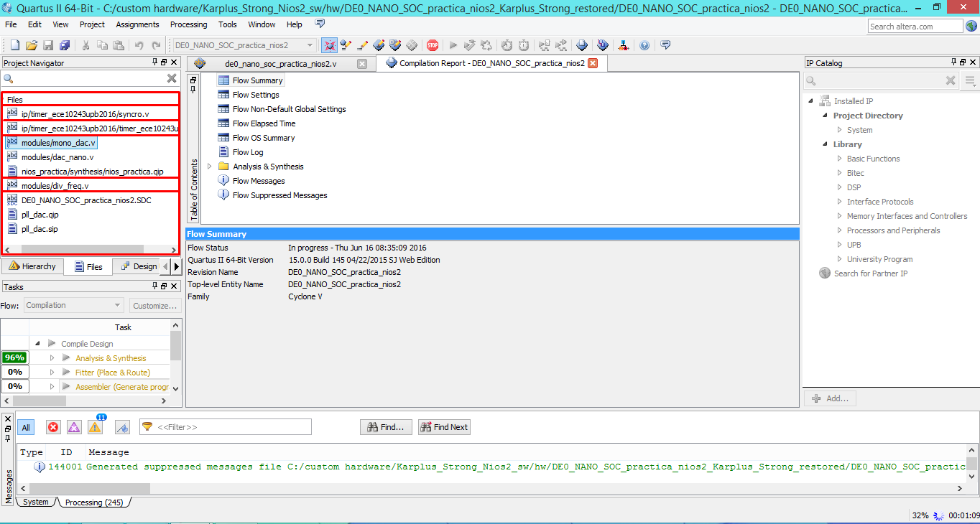Click the IP Catalog options menu icon
The image size is (980, 524).
point(971,81)
